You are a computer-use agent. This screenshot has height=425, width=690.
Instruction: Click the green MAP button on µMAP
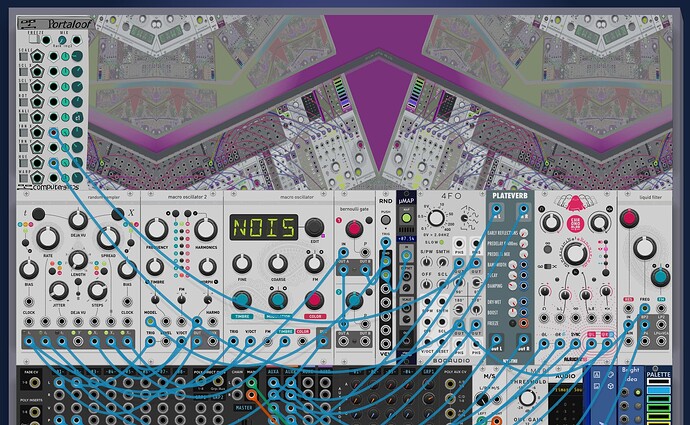tap(406, 218)
